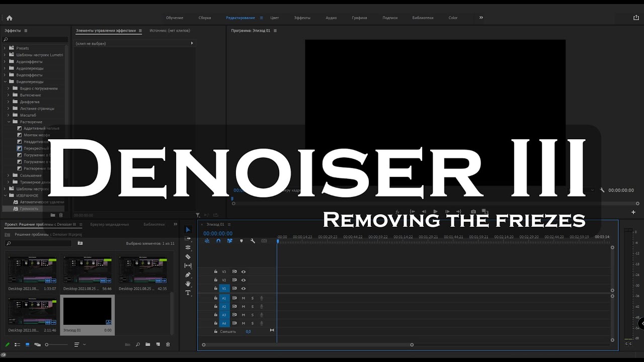Select the Эпизод 01 sequence thumbnail
The height and width of the screenshot is (362, 644).
pos(88,311)
